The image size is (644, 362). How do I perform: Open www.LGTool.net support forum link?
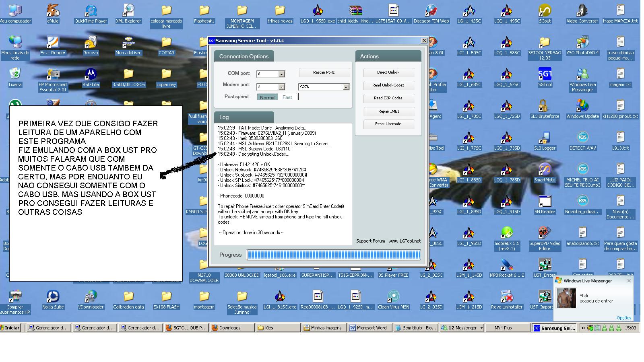tap(405, 241)
